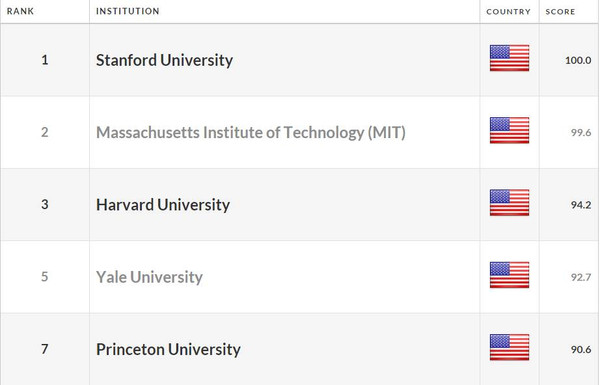
Task: Click the 99.6 score for MIT
Action: click(581, 132)
